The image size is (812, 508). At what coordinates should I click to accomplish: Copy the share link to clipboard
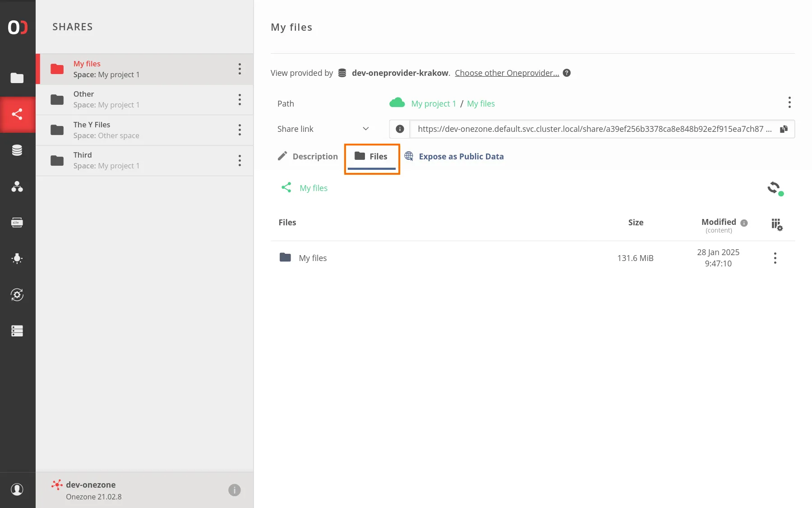[784, 129]
